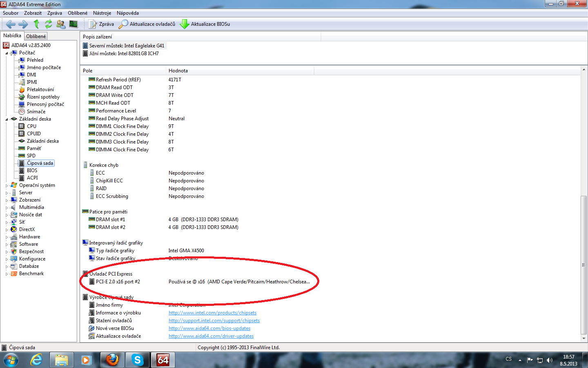Screen dimensions: 588x368
Task: Select Řízení spotřeby in the tree
Action: click(43, 97)
